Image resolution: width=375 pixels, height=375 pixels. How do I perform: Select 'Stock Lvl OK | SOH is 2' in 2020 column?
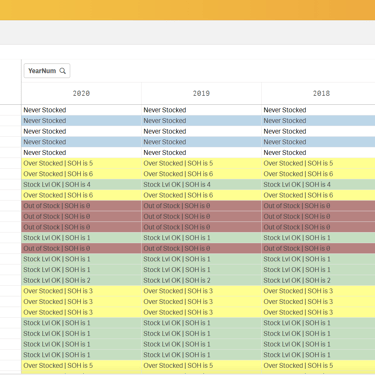point(81,280)
